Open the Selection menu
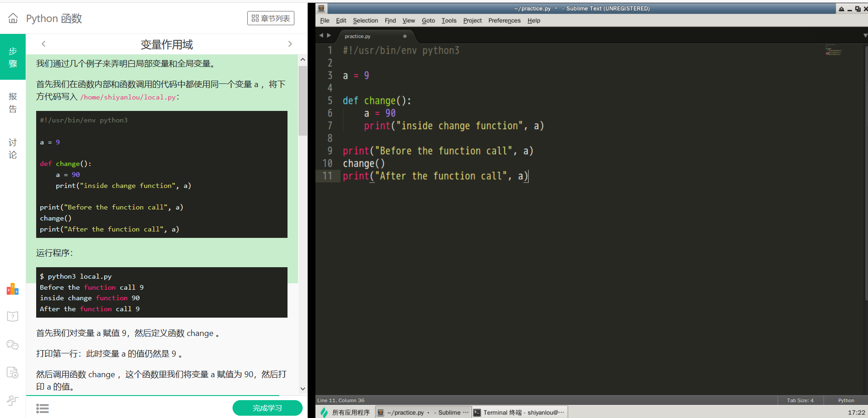The height and width of the screenshot is (418, 868). (365, 21)
